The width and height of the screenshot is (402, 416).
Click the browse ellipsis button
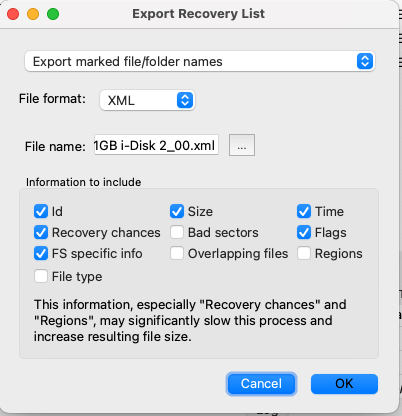tap(242, 145)
